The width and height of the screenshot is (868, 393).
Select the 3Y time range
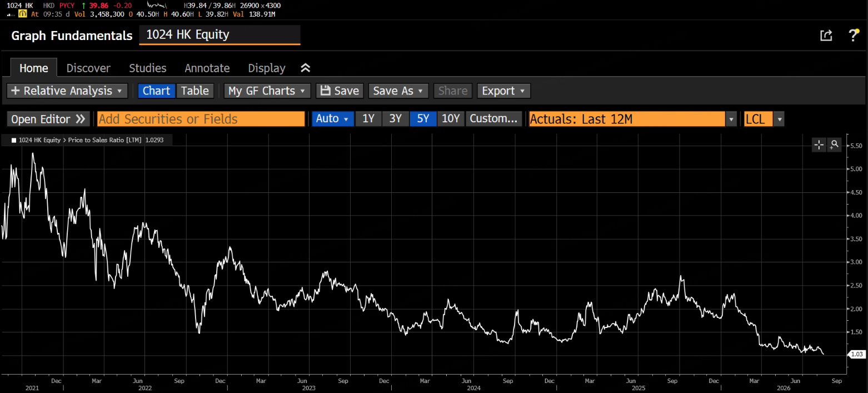click(x=396, y=119)
